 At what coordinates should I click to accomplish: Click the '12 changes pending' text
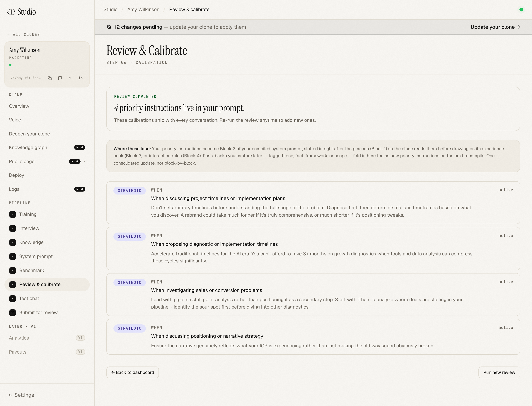pos(138,27)
